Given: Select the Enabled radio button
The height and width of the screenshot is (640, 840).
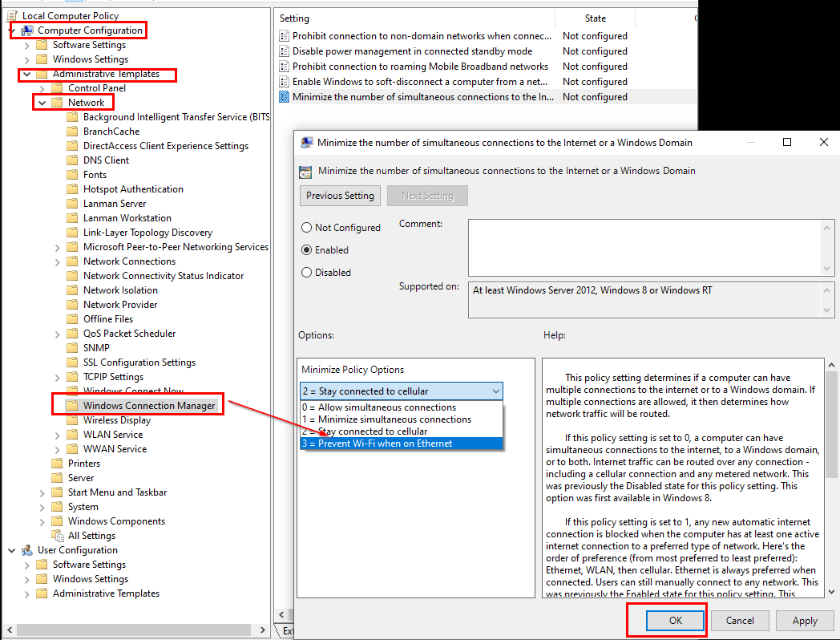Looking at the screenshot, I should (x=306, y=250).
